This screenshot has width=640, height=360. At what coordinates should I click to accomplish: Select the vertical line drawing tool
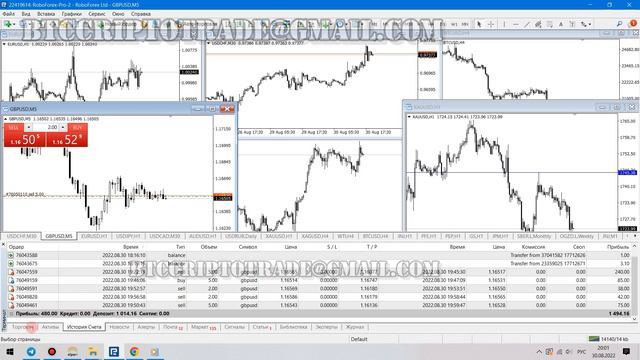(504, 24)
